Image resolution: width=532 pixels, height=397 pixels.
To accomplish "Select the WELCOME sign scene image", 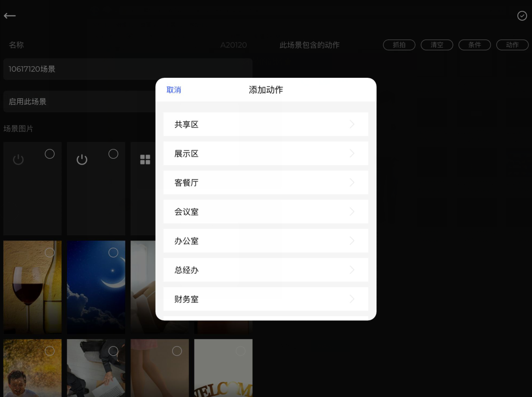I will (241, 351).
